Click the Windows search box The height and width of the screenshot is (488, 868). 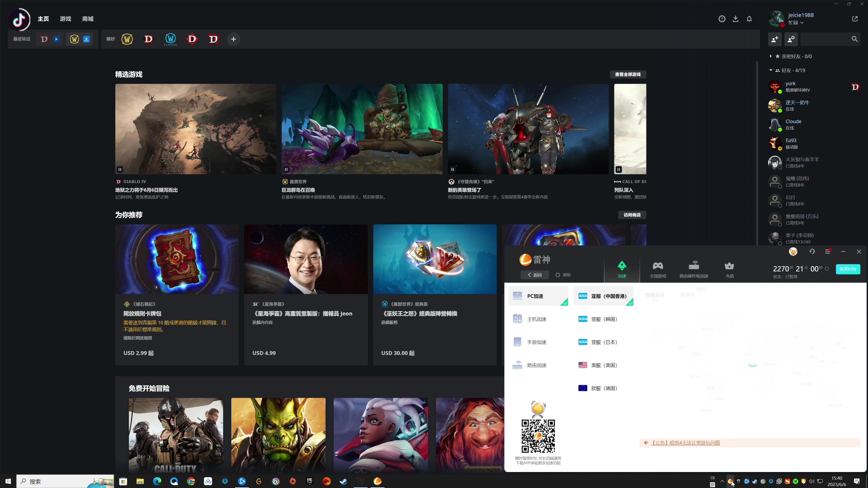pos(65,481)
